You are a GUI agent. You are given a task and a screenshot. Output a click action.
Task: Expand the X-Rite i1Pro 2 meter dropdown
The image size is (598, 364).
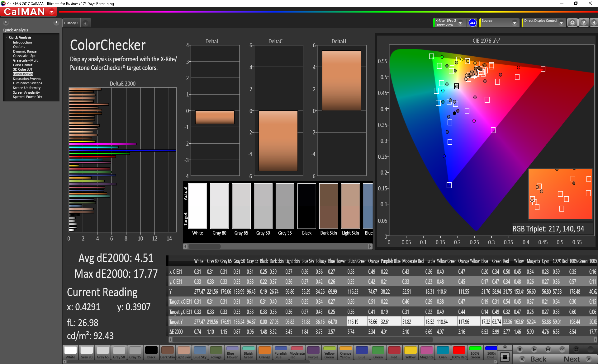[460, 23]
